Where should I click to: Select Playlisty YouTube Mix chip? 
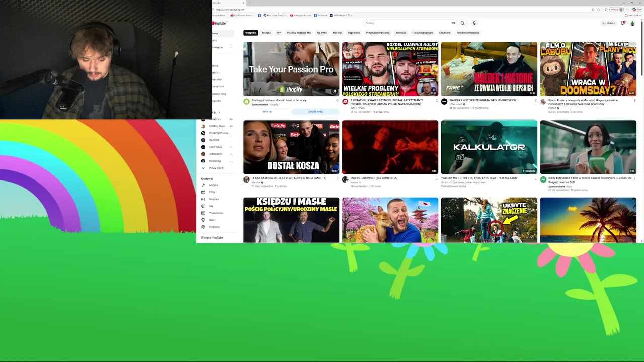pyautogui.click(x=299, y=33)
